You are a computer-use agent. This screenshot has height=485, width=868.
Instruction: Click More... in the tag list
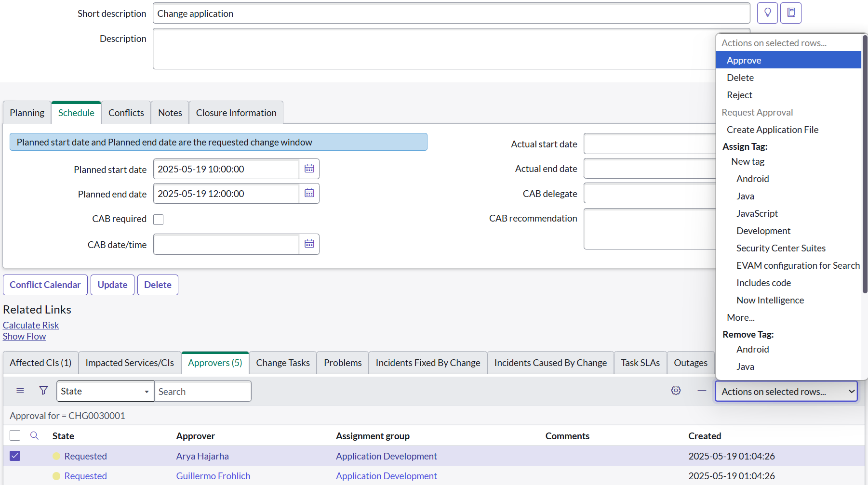point(788,317)
